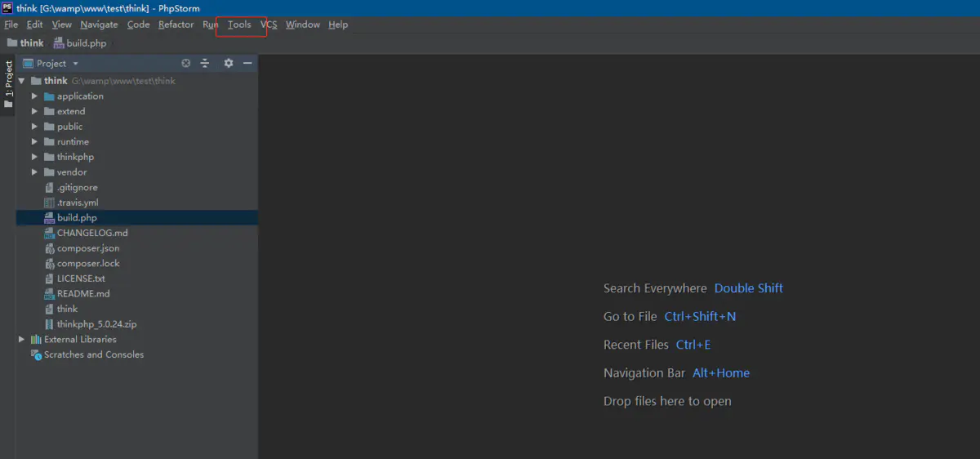
Task: Select the public folder row
Action: (136, 127)
